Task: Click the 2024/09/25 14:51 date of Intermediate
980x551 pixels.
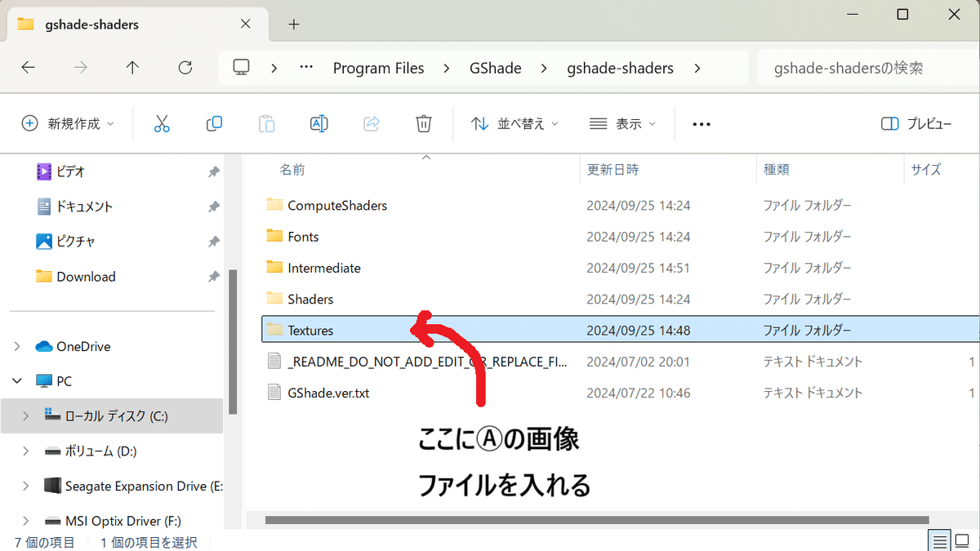Action: 639,268
